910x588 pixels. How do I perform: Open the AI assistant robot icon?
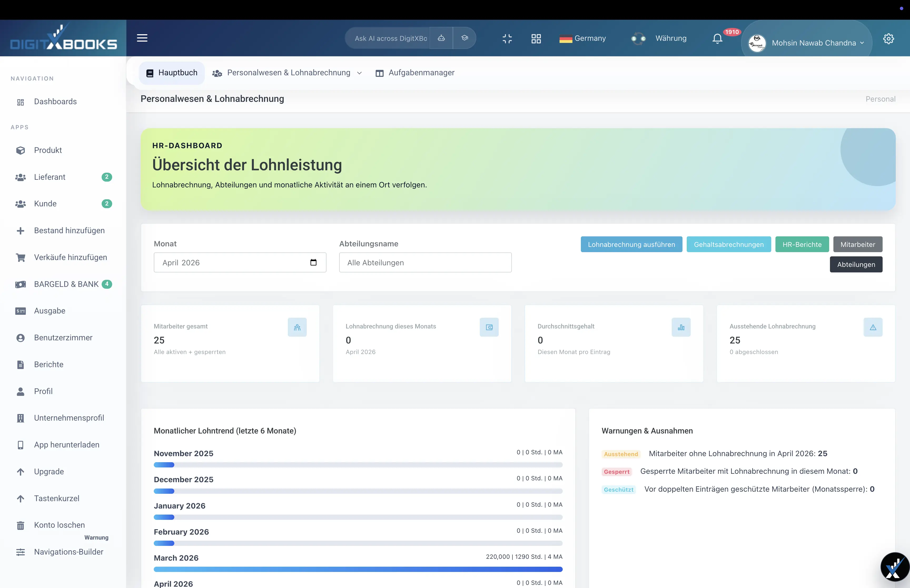pyautogui.click(x=441, y=38)
